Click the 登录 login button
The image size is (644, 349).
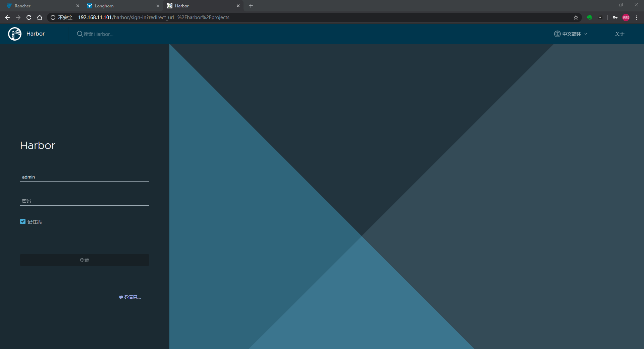[x=85, y=260]
